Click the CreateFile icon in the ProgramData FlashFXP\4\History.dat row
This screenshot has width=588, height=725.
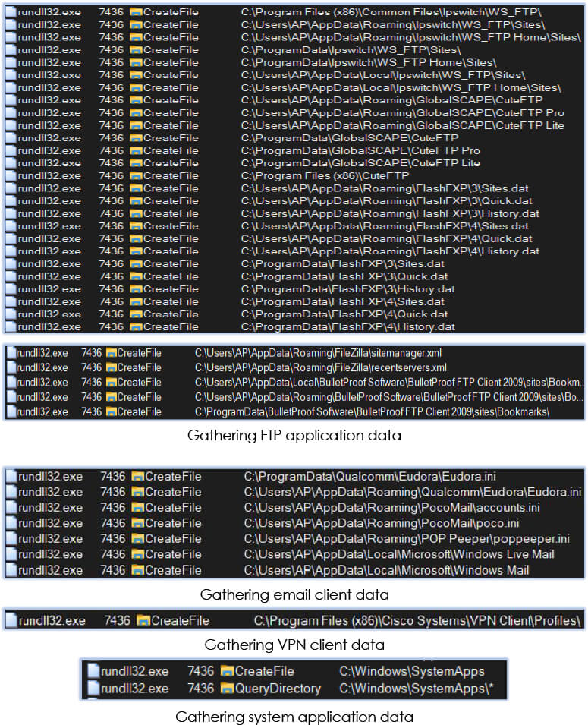pos(136,327)
